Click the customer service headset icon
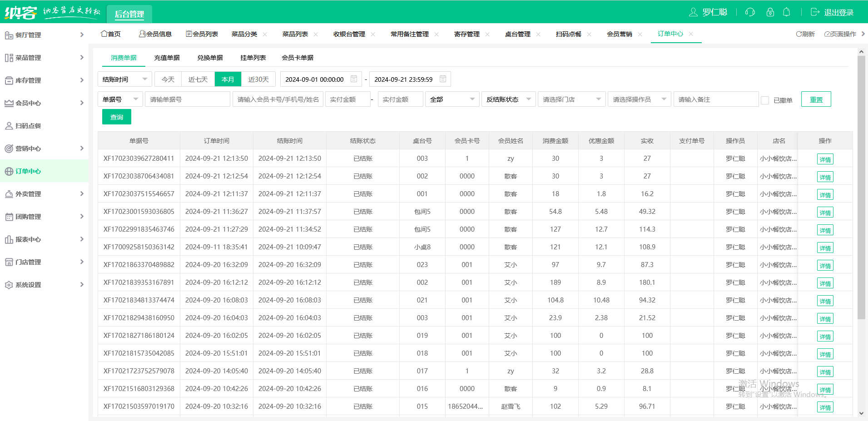 [750, 12]
